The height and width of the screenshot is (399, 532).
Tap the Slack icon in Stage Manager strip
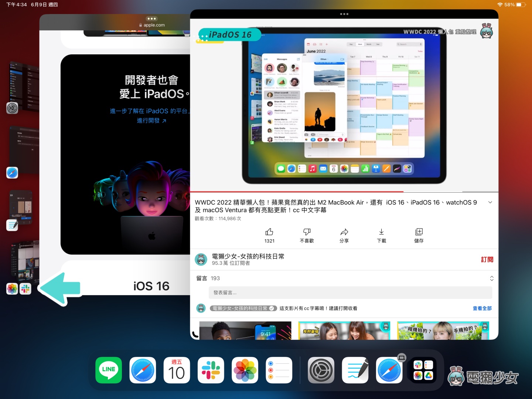click(x=25, y=289)
